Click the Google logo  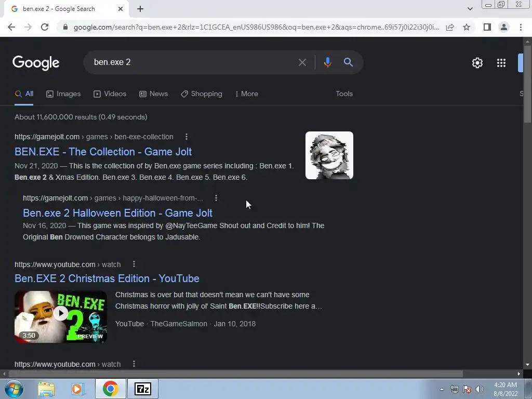pyautogui.click(x=36, y=63)
